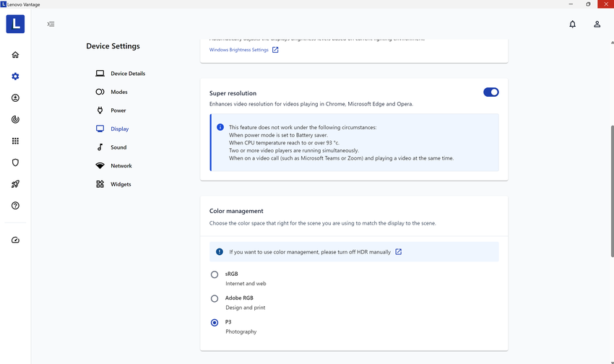
Task: Select the Adobe RGB radio button
Action: point(215,298)
